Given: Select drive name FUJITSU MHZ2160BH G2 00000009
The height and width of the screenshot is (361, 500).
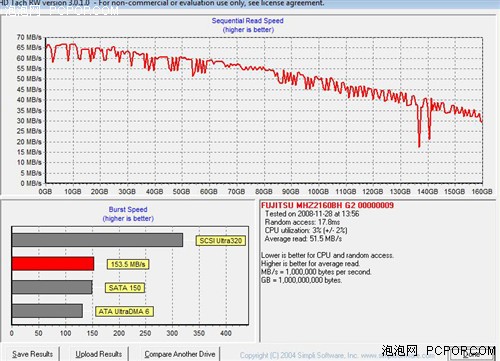Looking at the screenshot, I should point(327,205).
